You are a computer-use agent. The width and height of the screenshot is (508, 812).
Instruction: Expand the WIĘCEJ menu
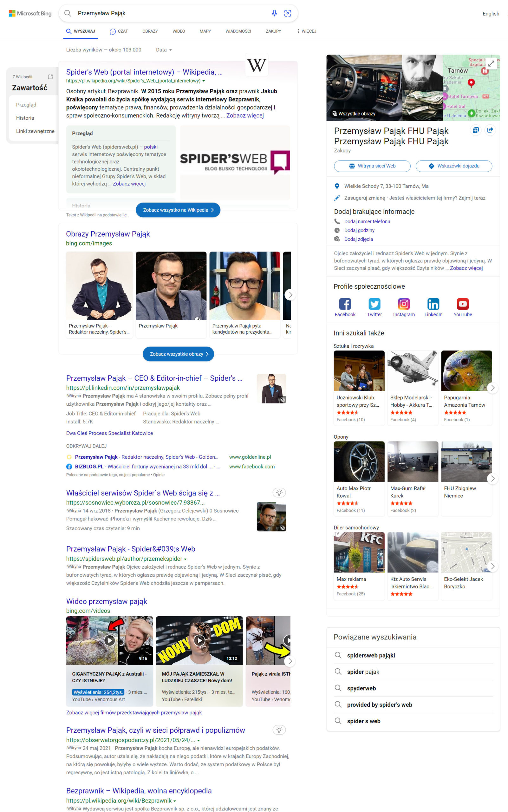(x=307, y=31)
